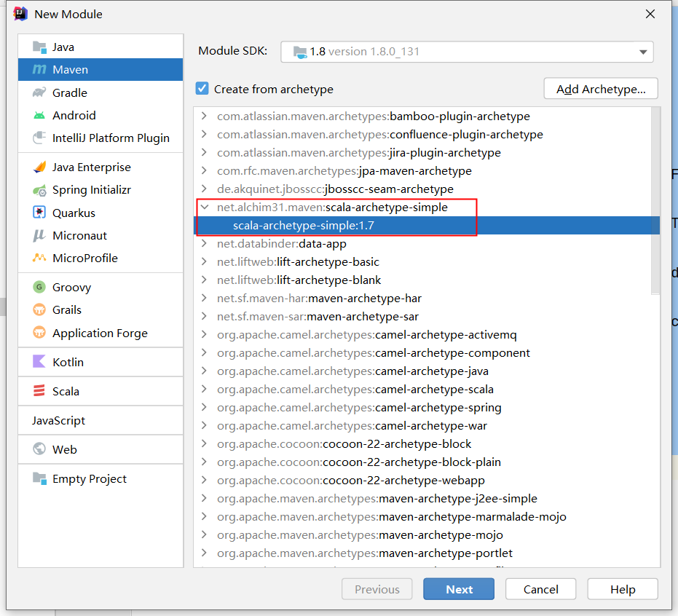Image resolution: width=678 pixels, height=616 pixels.
Task: Select Spring Initializr module type
Action: 100,190
